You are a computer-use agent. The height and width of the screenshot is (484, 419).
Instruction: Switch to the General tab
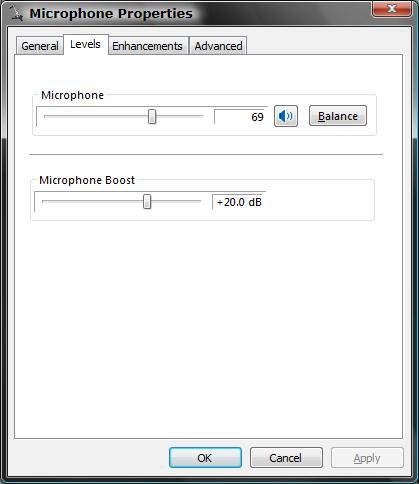(x=40, y=46)
